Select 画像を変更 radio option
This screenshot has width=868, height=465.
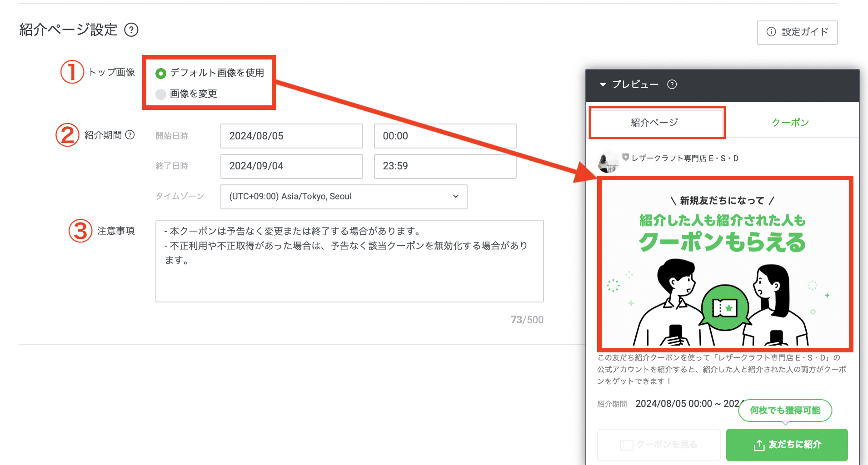click(161, 94)
